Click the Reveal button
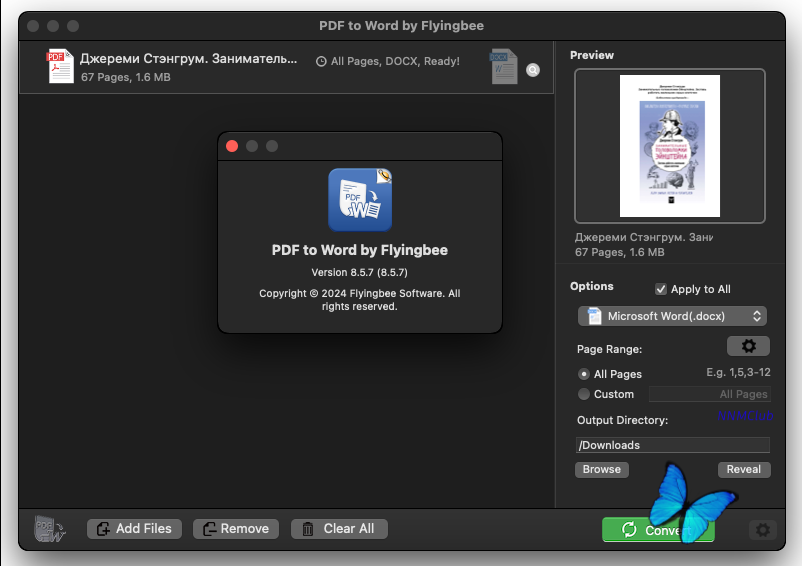The image size is (802, 566). 744,469
